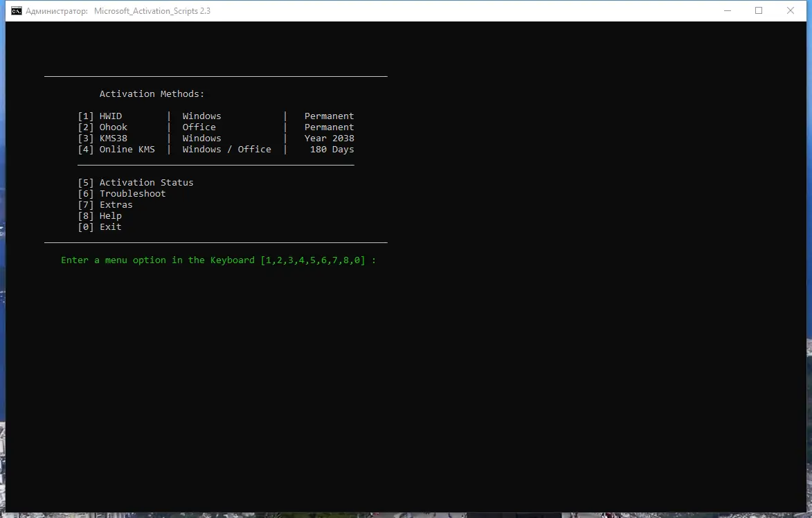Click "Администратор:" in the title bar

pos(57,11)
